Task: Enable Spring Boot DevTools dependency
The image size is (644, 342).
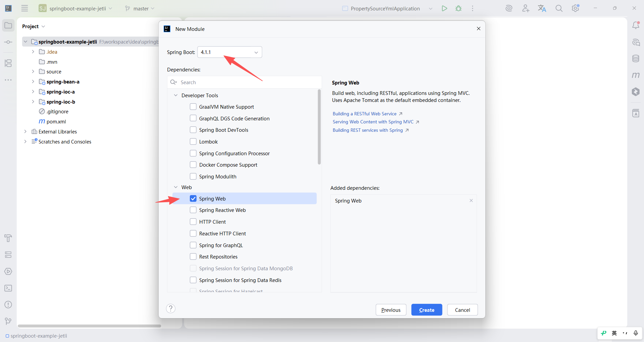Action: [193, 130]
